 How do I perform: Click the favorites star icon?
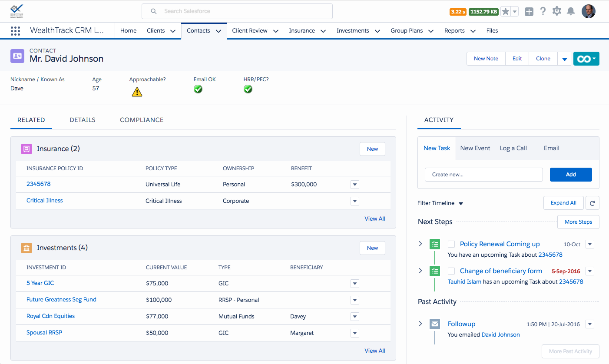point(506,12)
